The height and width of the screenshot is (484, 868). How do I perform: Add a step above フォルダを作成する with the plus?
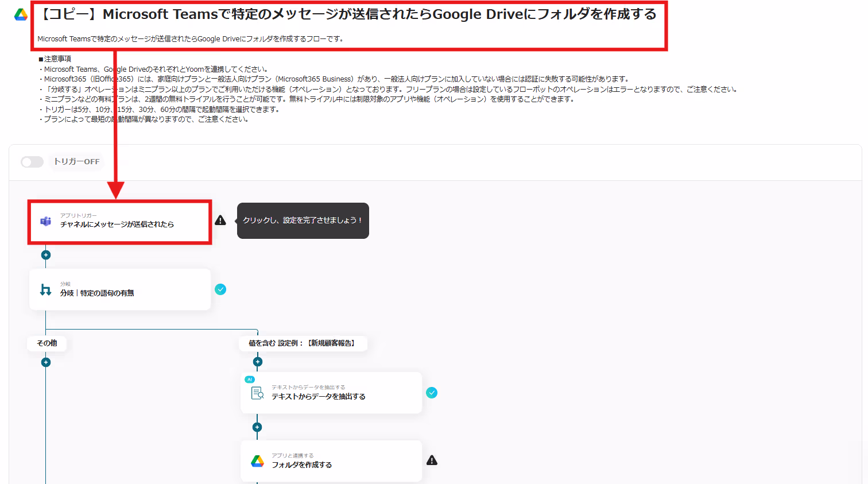257,427
